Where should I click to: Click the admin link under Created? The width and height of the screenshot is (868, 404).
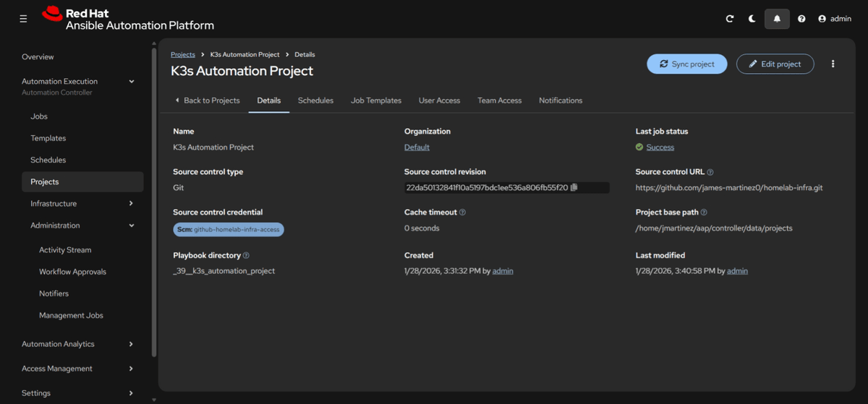(503, 270)
